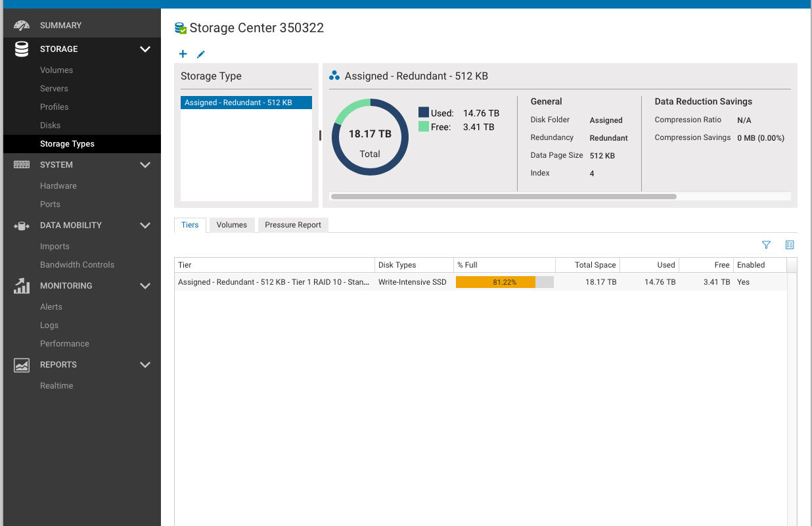Screen dimensions: 812x526
Task: Click the 81.22% full progress bar
Action: pos(505,282)
